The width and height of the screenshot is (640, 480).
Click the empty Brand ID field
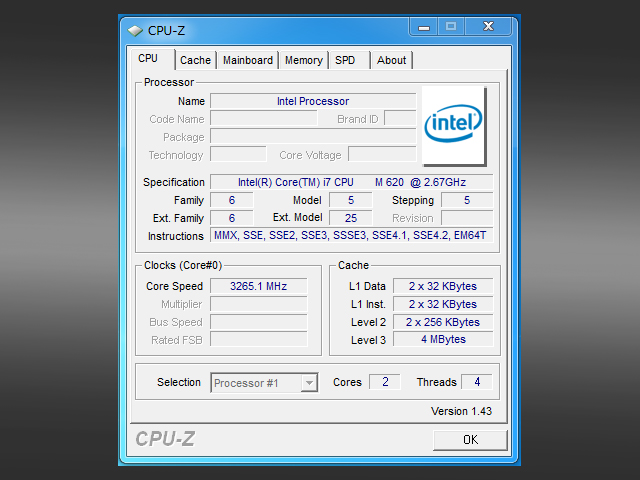(400, 119)
